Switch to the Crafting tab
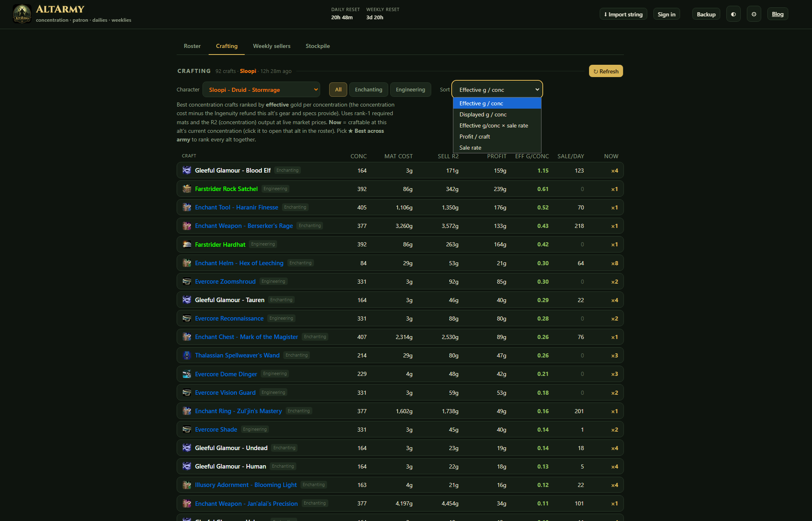Image resolution: width=812 pixels, height=521 pixels. coord(227,46)
